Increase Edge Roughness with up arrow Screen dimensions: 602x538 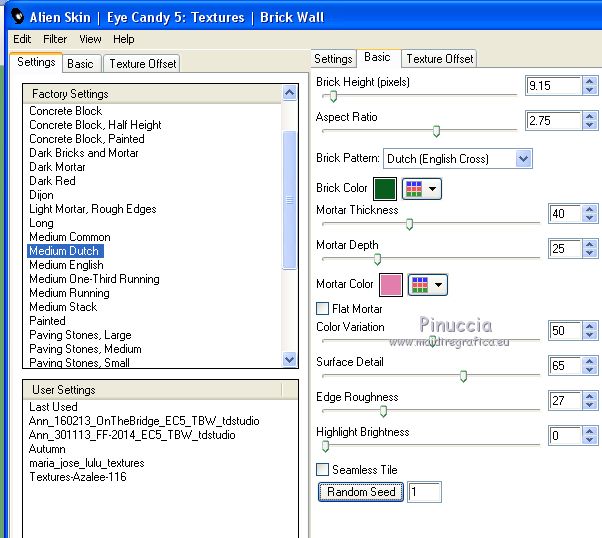click(x=590, y=396)
